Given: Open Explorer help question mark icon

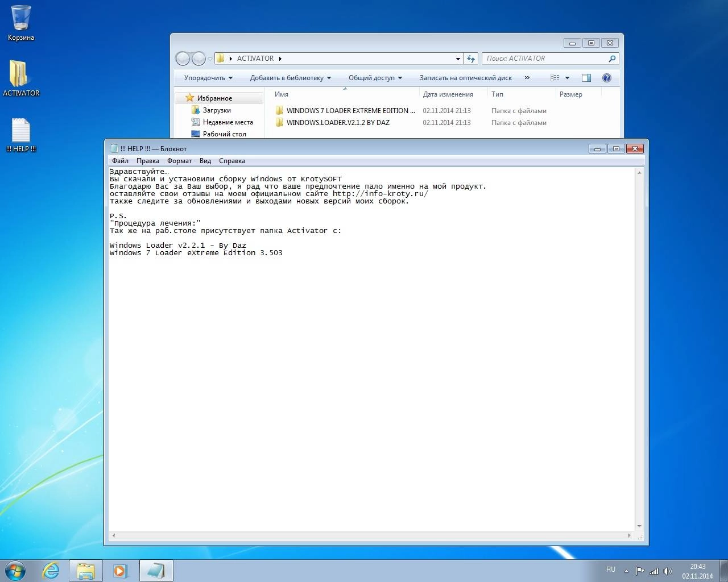Looking at the screenshot, I should 607,78.
